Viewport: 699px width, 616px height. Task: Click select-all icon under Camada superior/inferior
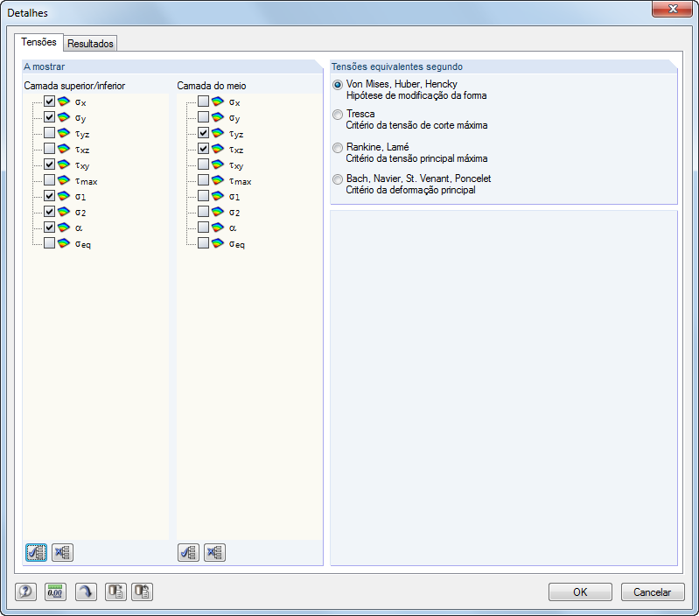tap(36, 553)
